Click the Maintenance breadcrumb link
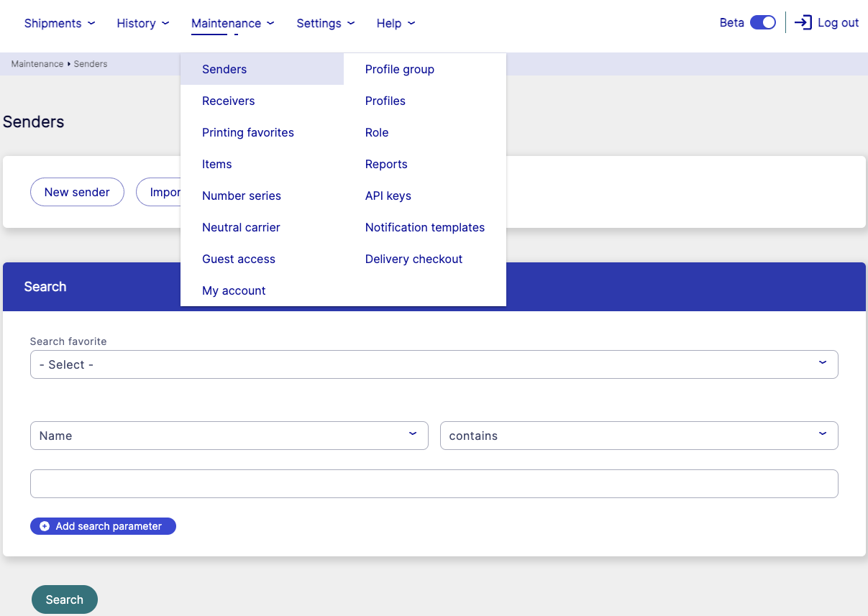 [x=37, y=64]
